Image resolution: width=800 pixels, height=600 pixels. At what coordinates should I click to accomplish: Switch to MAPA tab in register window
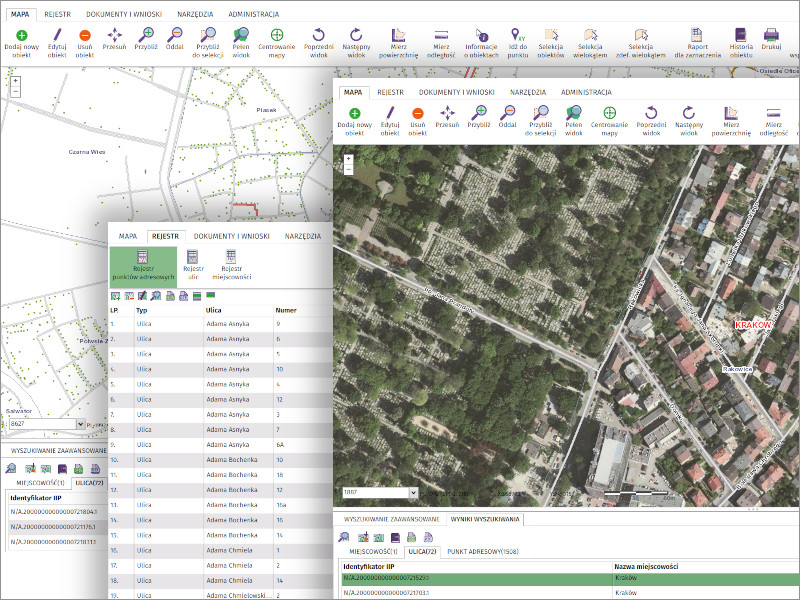(128, 236)
